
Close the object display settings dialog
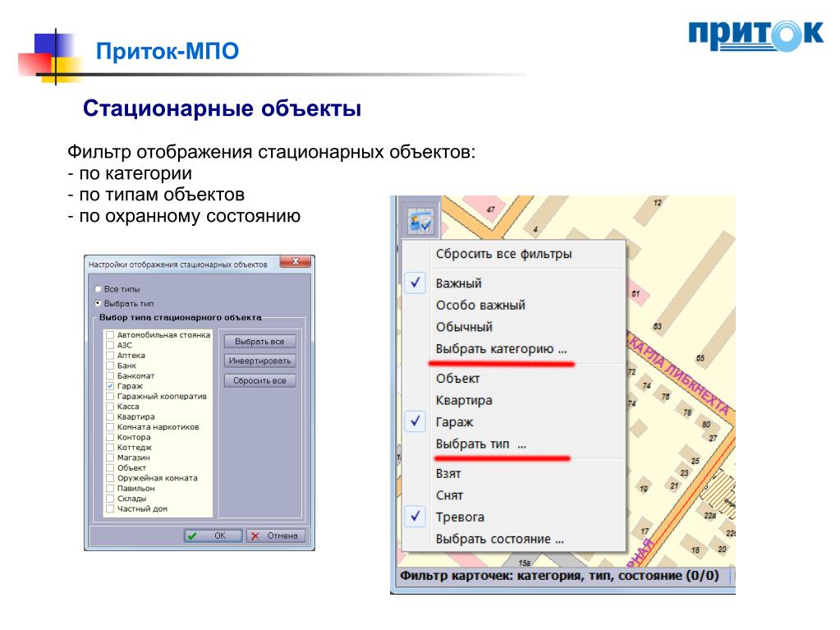[x=295, y=261]
